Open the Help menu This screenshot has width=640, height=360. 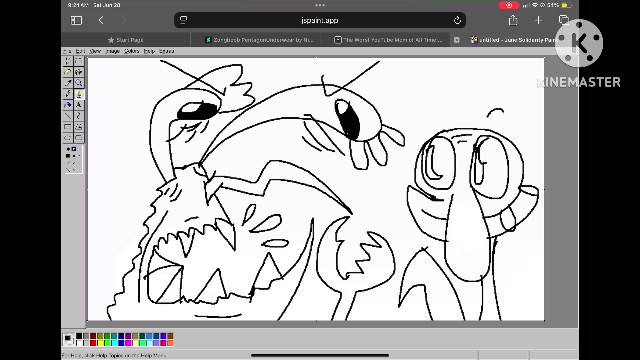(149, 51)
